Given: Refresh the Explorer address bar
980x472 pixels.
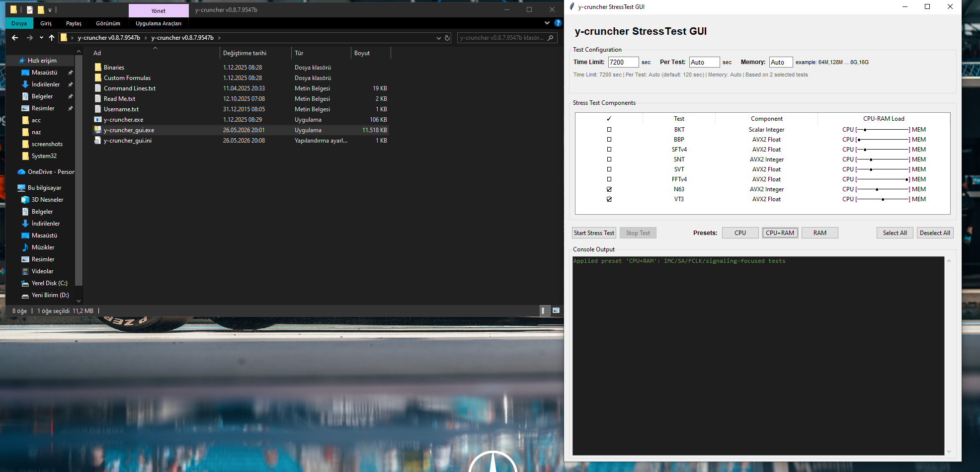Looking at the screenshot, I should pos(447,38).
